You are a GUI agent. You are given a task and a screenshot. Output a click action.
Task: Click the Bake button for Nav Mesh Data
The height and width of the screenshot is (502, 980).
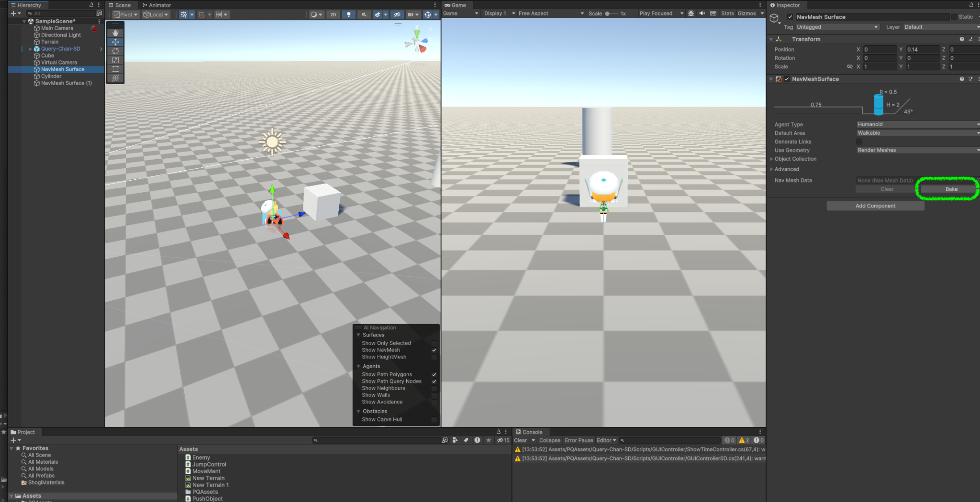click(x=951, y=189)
